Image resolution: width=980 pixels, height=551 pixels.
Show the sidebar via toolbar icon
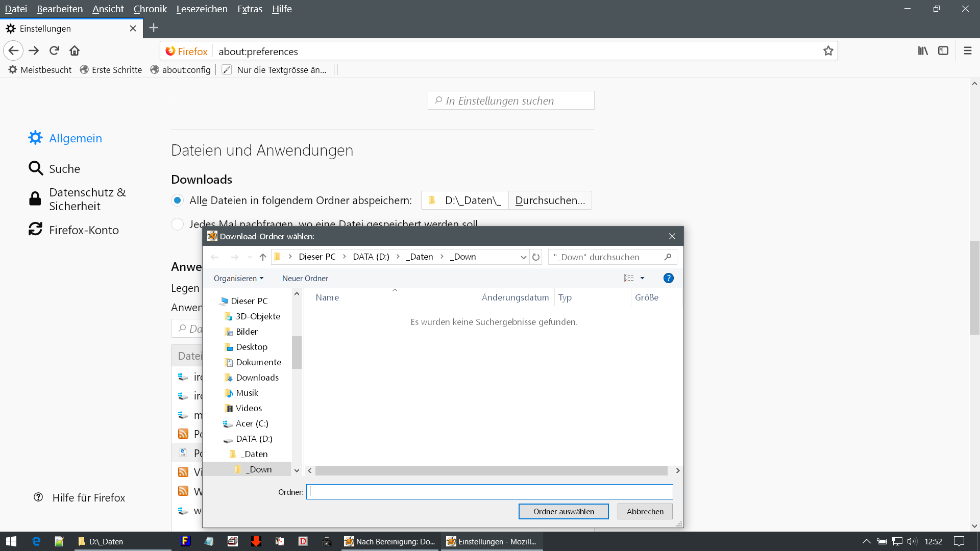[x=943, y=51]
